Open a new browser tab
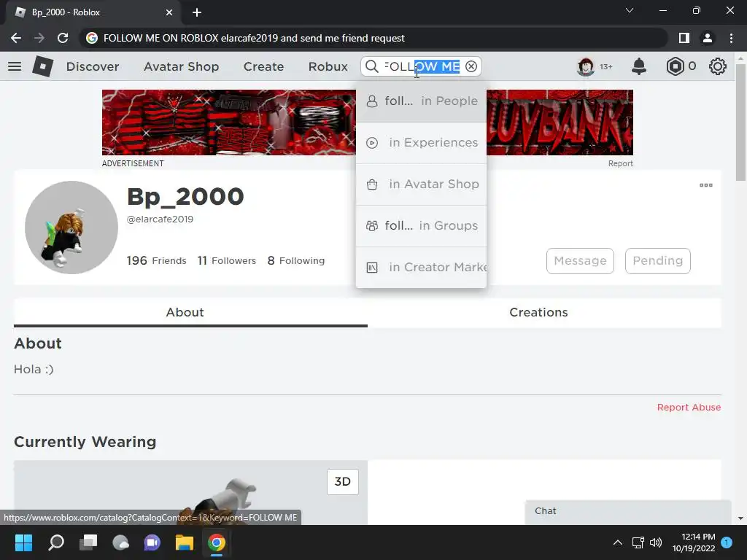The image size is (747, 560). click(x=197, y=12)
